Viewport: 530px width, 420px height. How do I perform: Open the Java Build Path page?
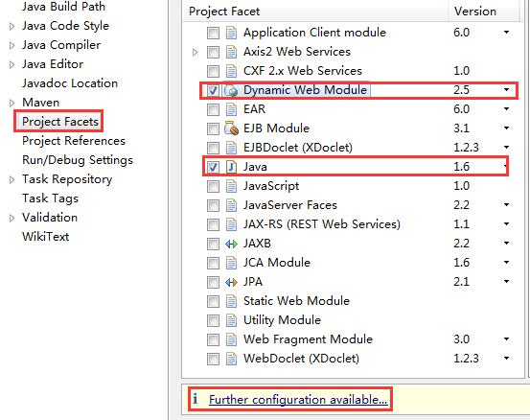63,7
